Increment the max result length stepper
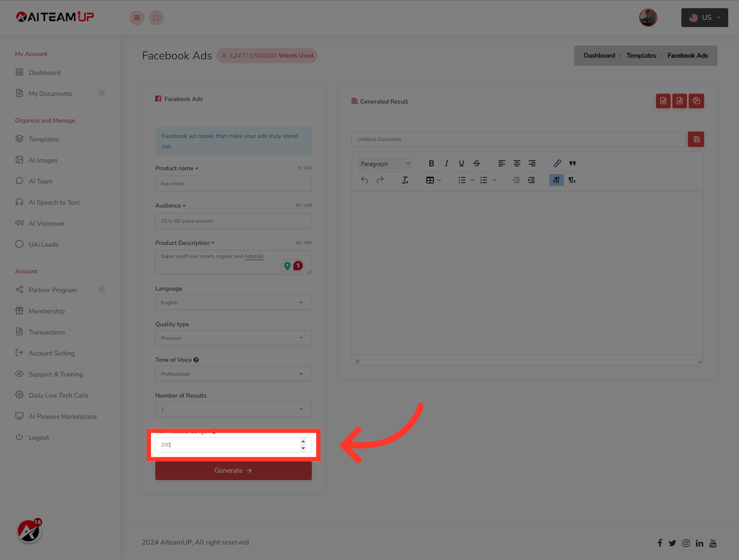Image resolution: width=739 pixels, height=560 pixels. (303, 441)
